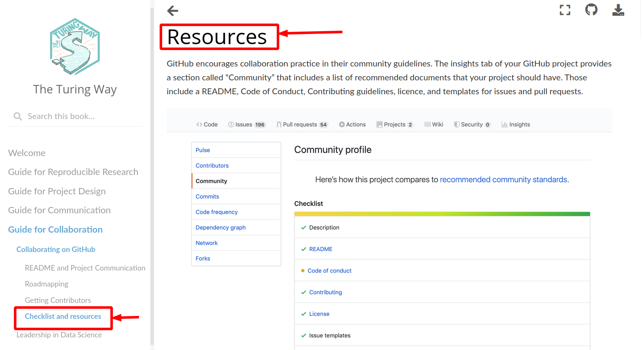Click the download page icon
Screen dimensions: 644x350
pyautogui.click(x=618, y=10)
